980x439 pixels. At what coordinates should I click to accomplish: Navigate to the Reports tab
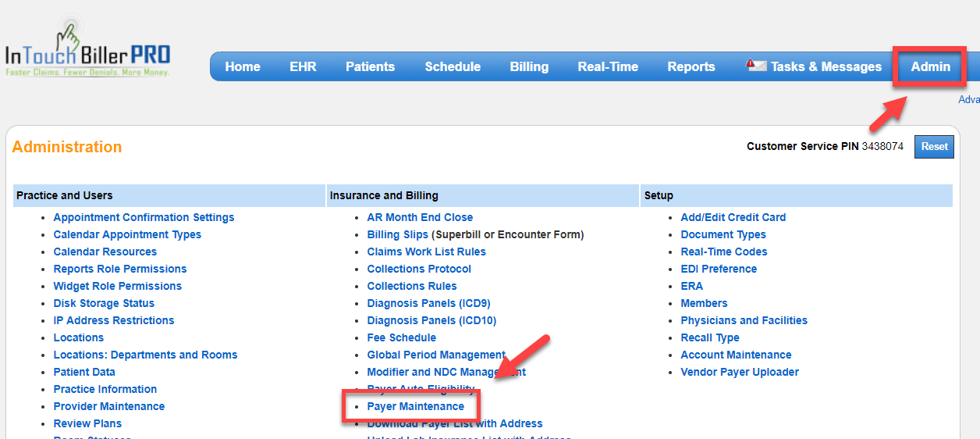[691, 66]
